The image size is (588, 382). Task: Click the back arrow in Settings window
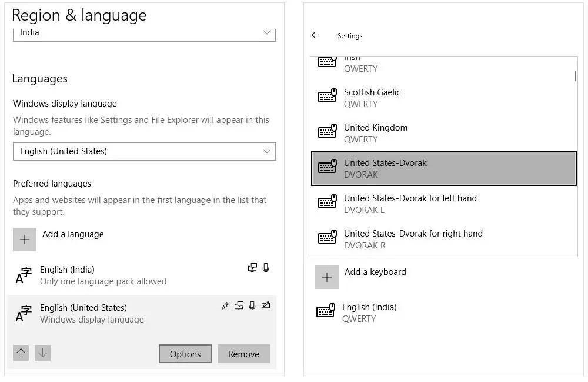[315, 35]
